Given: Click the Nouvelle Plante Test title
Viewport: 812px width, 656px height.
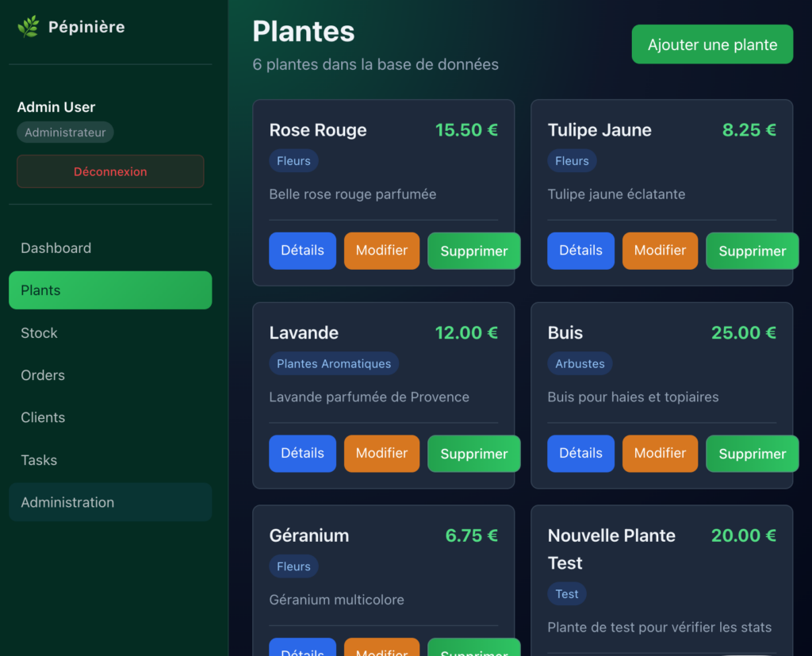Looking at the screenshot, I should [611, 549].
